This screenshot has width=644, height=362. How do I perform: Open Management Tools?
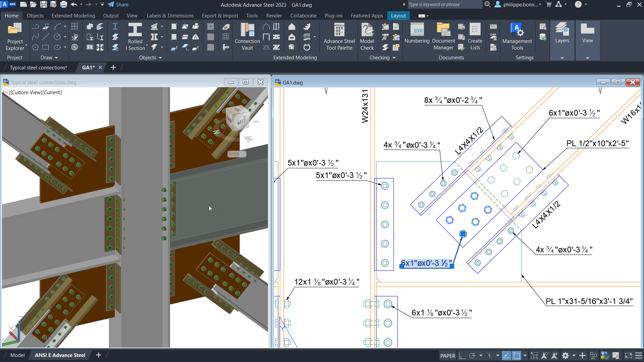[x=517, y=36]
